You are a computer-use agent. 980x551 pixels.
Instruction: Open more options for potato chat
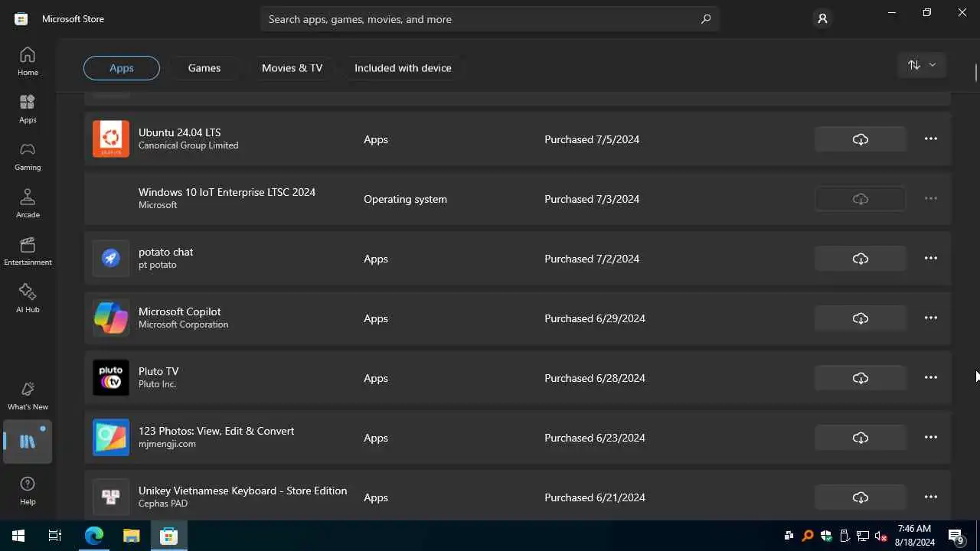(931, 259)
